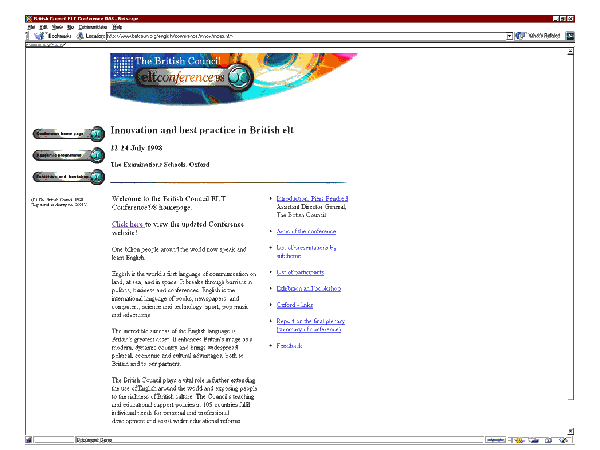The image size is (600, 450).
Task: Click the July 1998 date text
Action: click(x=137, y=148)
